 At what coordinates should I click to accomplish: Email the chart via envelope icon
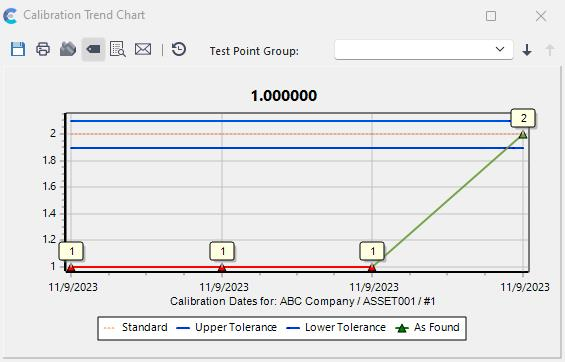[x=143, y=49]
